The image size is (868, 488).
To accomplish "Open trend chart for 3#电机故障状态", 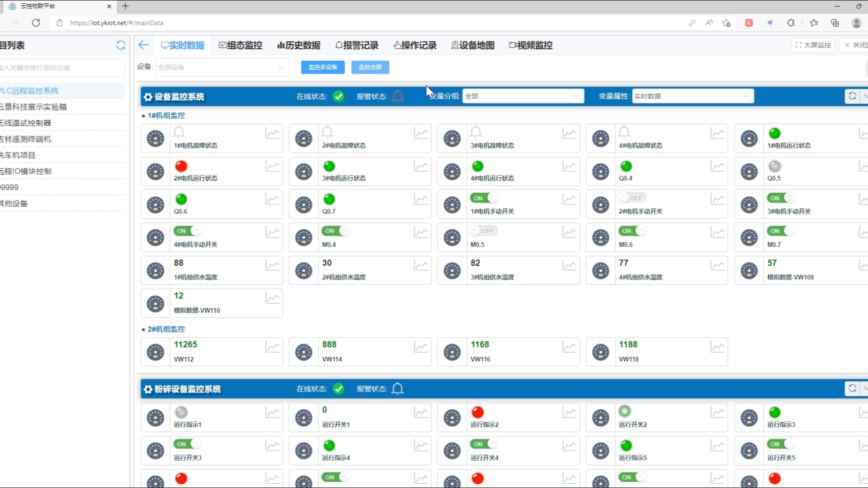I will pos(569,133).
